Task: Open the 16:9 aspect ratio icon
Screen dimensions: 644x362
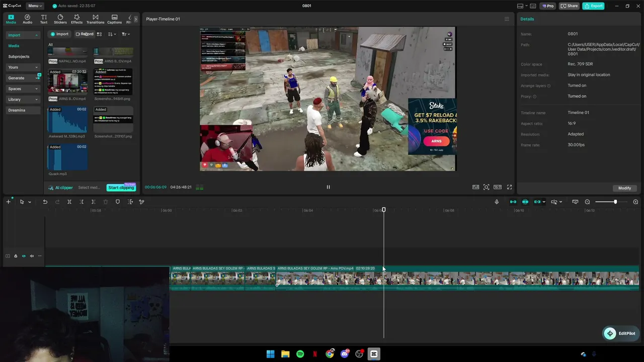Action: point(498,187)
